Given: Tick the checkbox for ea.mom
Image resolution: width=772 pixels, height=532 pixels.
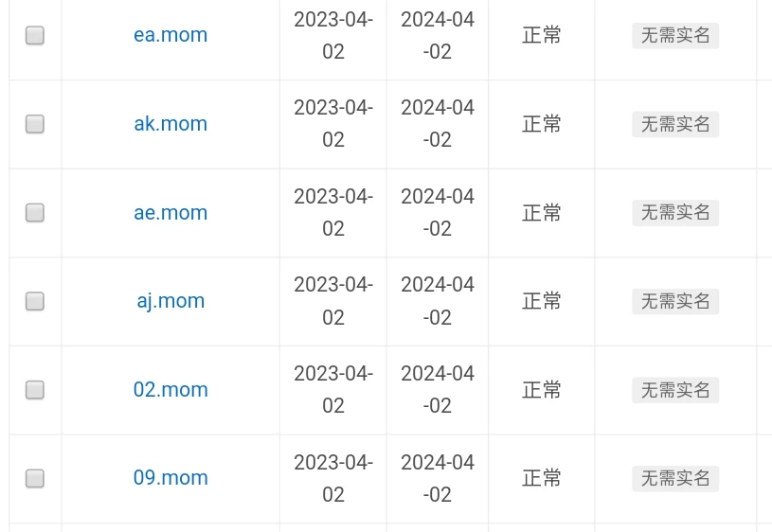Looking at the screenshot, I should coord(35,36).
